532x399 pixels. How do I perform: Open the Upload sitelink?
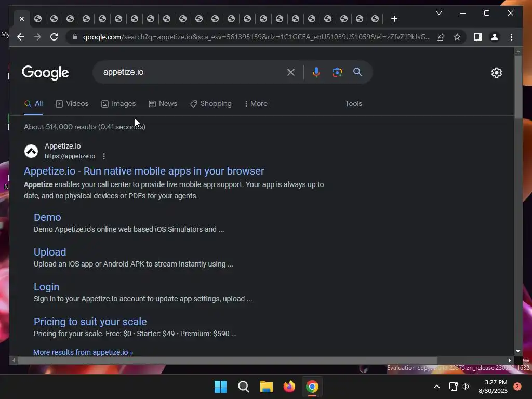pos(50,252)
